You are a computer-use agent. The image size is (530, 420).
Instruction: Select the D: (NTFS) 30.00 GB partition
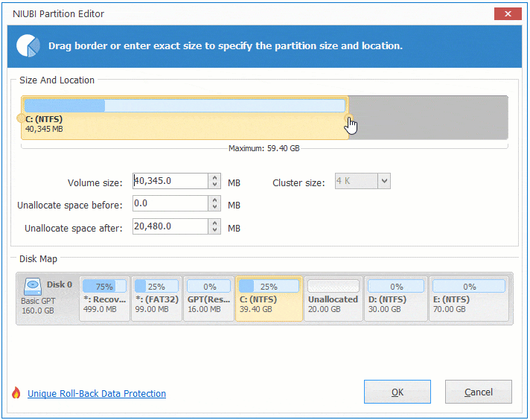[x=396, y=299]
